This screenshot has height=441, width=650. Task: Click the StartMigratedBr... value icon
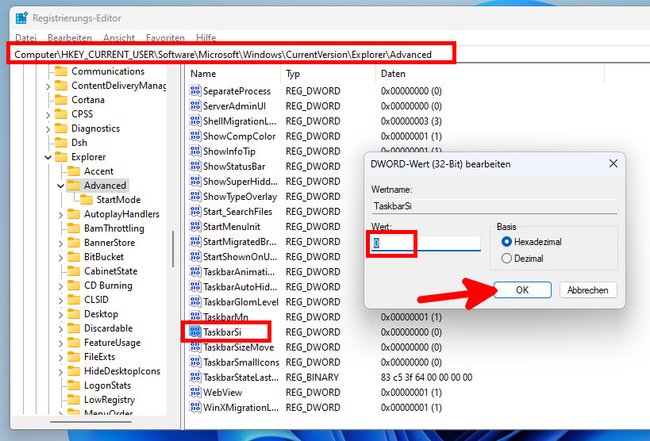[195, 242]
